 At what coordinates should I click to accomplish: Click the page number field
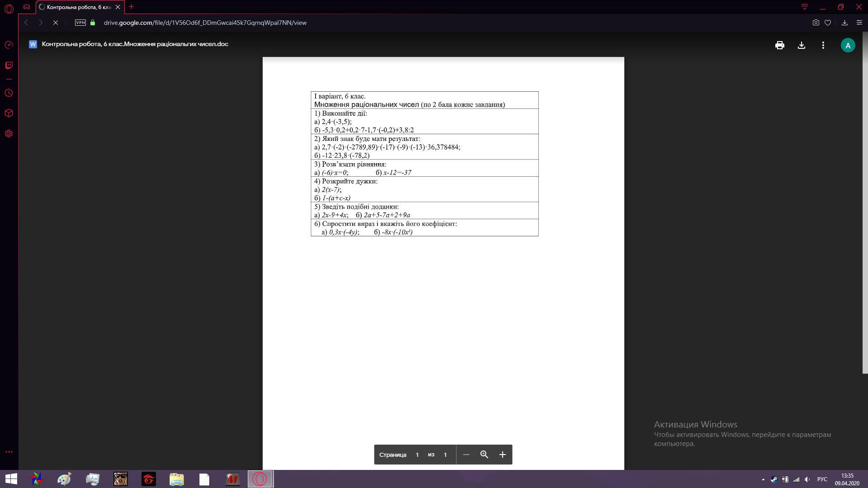click(x=417, y=455)
